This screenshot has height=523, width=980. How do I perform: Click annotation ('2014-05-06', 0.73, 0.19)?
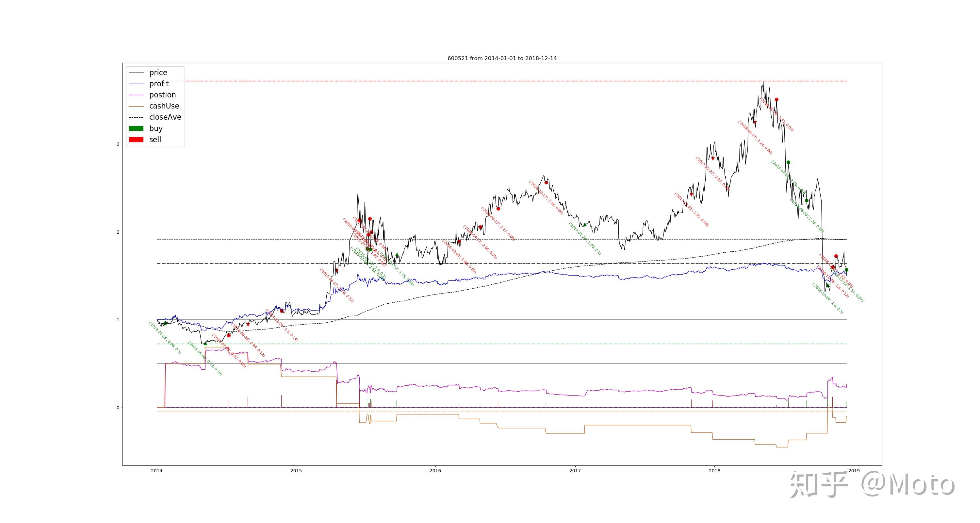205,359
